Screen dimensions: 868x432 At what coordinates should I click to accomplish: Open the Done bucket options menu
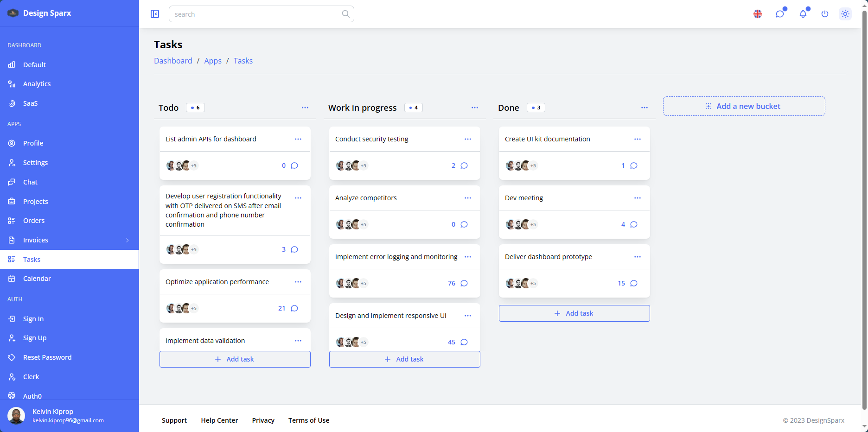(x=645, y=108)
